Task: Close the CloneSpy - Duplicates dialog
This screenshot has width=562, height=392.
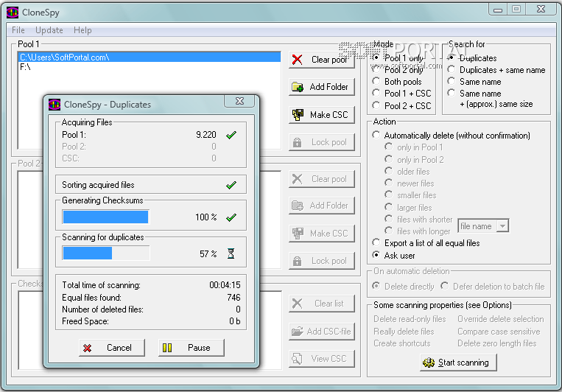Action: [x=239, y=101]
